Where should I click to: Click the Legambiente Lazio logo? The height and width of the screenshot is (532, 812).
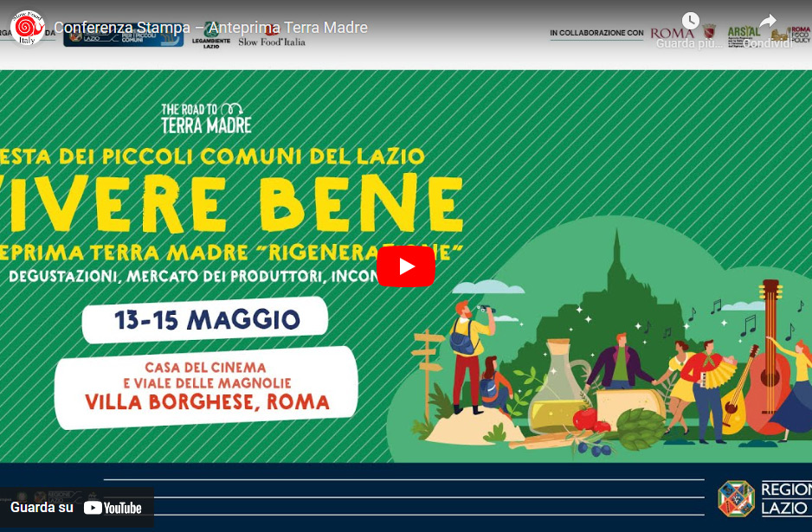[x=210, y=35]
